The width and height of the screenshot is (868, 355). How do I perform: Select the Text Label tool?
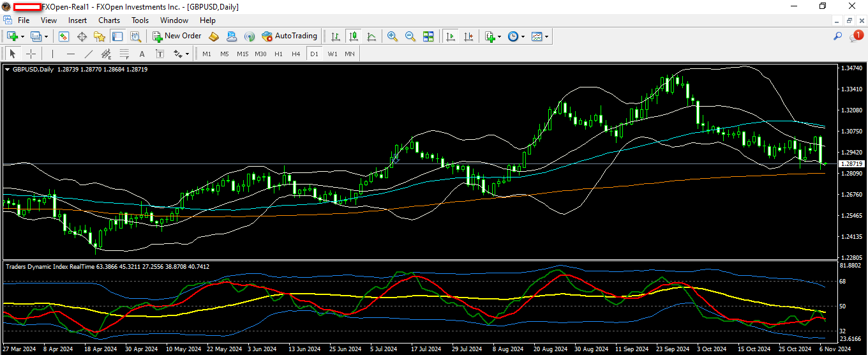pyautogui.click(x=160, y=54)
